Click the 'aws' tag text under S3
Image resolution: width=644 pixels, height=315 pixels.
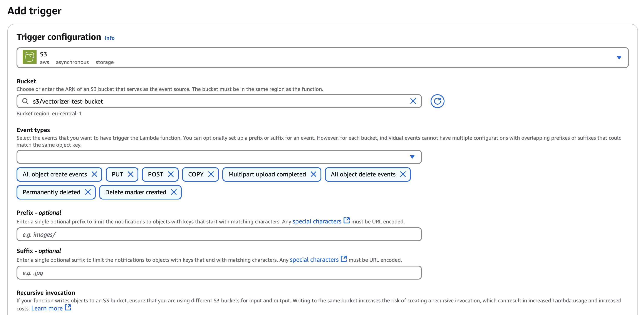(x=44, y=62)
